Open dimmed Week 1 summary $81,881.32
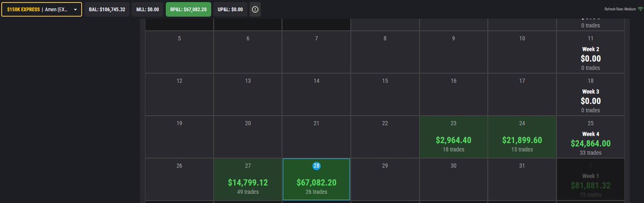644x203 pixels. (590, 179)
